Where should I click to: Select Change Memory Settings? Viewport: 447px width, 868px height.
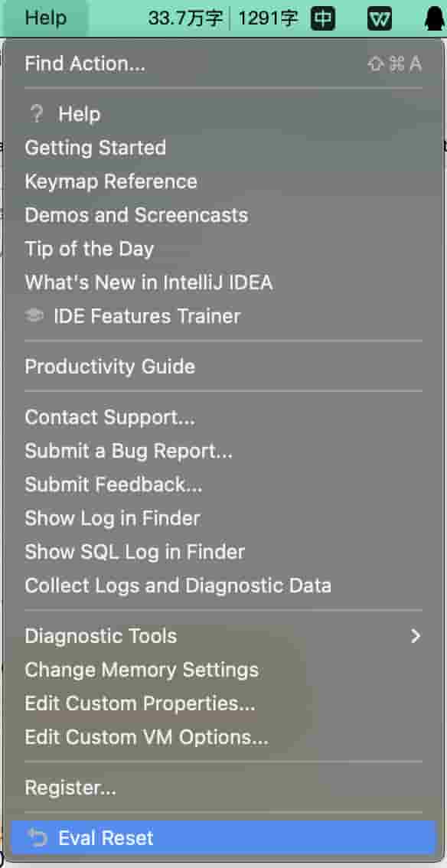click(223, 670)
